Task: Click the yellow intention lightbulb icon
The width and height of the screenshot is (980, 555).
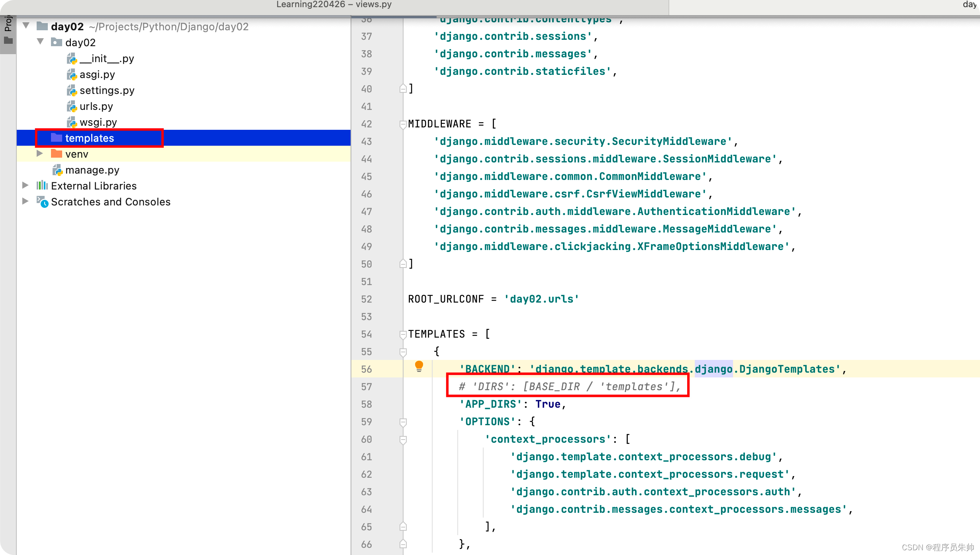Action: 419,366
